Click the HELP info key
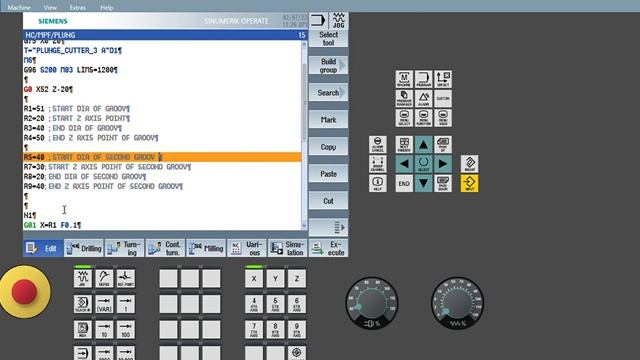This screenshot has height=360, width=640. tap(378, 183)
